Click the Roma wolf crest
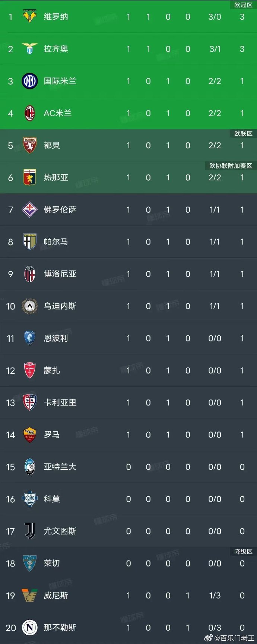The height and width of the screenshot is (644, 257). click(29, 435)
